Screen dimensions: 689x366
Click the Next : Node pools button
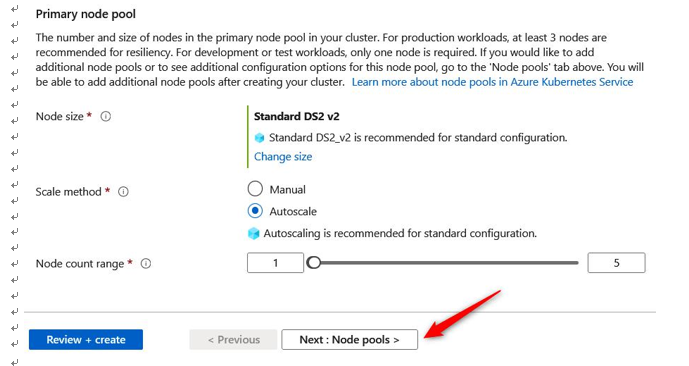[x=349, y=340]
